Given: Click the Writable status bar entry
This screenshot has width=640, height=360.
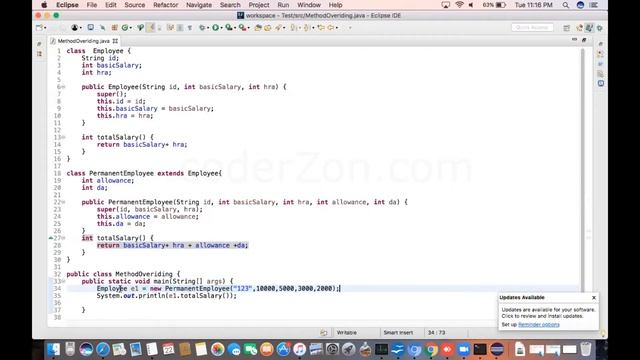Looking at the screenshot, I should coord(347,333).
